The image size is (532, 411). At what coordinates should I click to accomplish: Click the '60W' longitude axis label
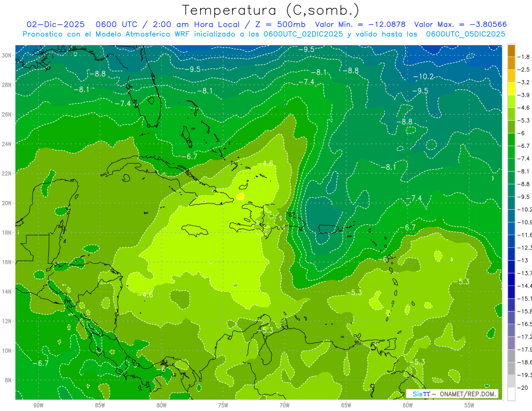coord(408,405)
